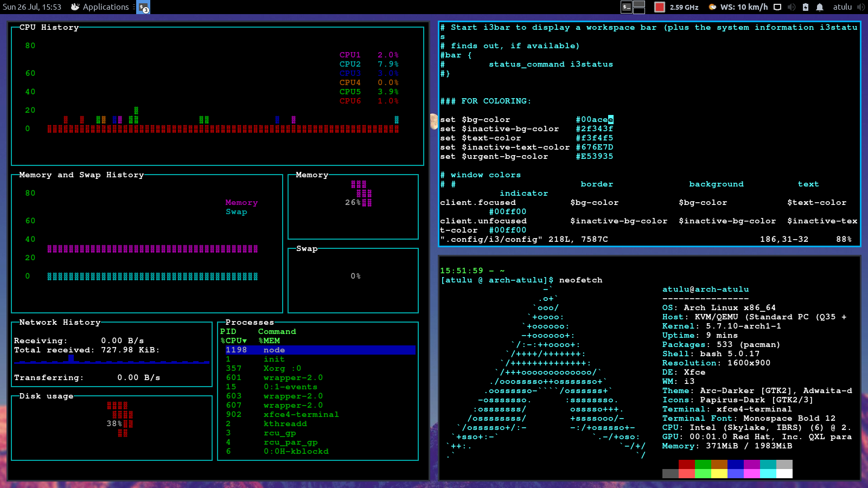Click the CPU1 legend entry
Viewport: 868px width, 488px height.
point(369,55)
